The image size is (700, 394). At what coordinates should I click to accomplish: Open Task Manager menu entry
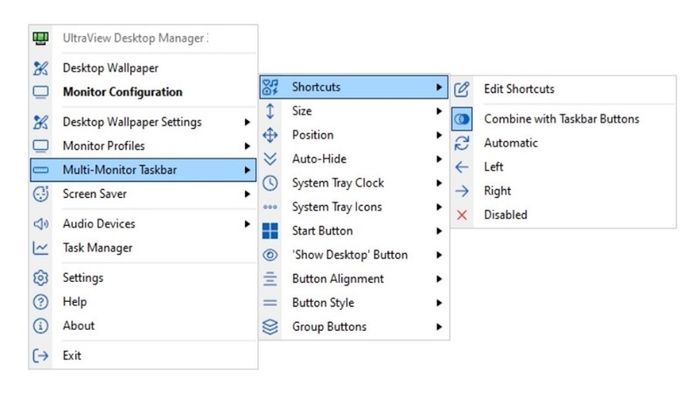pos(143,248)
